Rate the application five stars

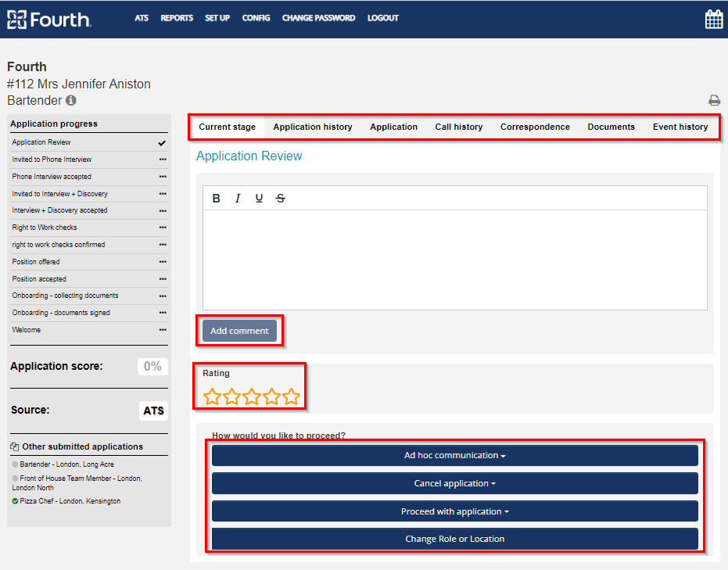(x=291, y=396)
